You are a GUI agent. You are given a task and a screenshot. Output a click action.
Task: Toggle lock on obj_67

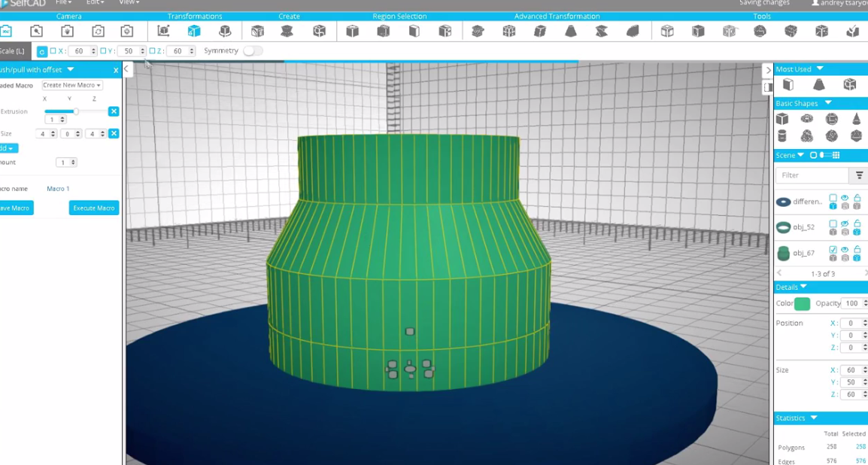pos(857,250)
